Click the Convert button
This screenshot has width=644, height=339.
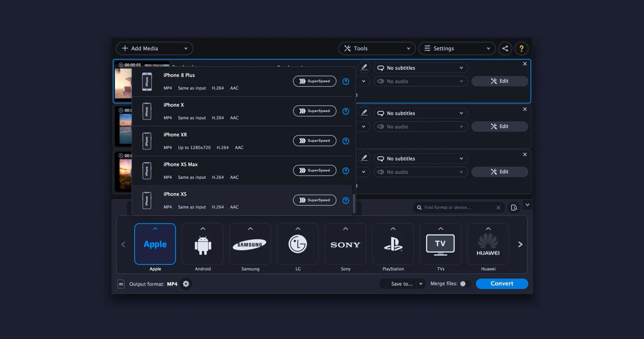(x=502, y=284)
